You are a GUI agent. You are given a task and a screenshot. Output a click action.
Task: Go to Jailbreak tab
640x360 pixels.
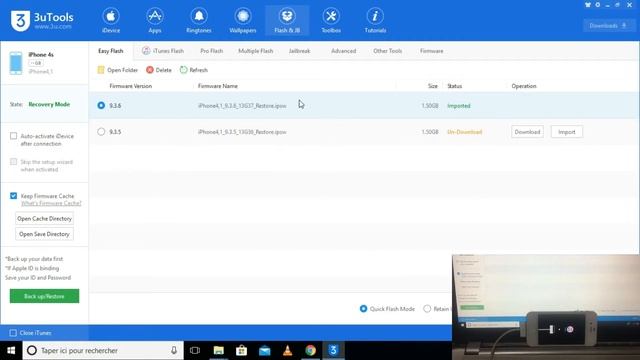tap(300, 51)
